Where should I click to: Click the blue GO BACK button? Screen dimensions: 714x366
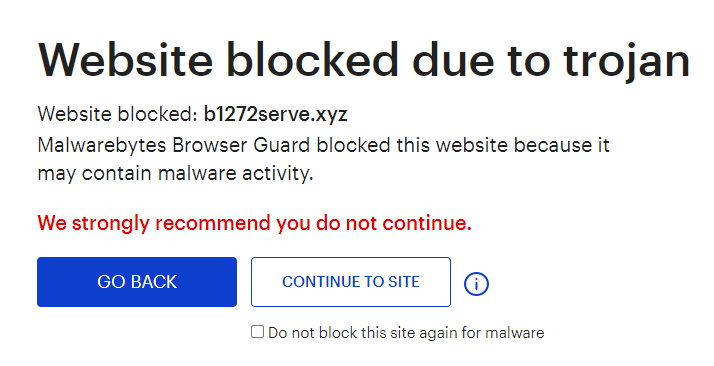[137, 282]
